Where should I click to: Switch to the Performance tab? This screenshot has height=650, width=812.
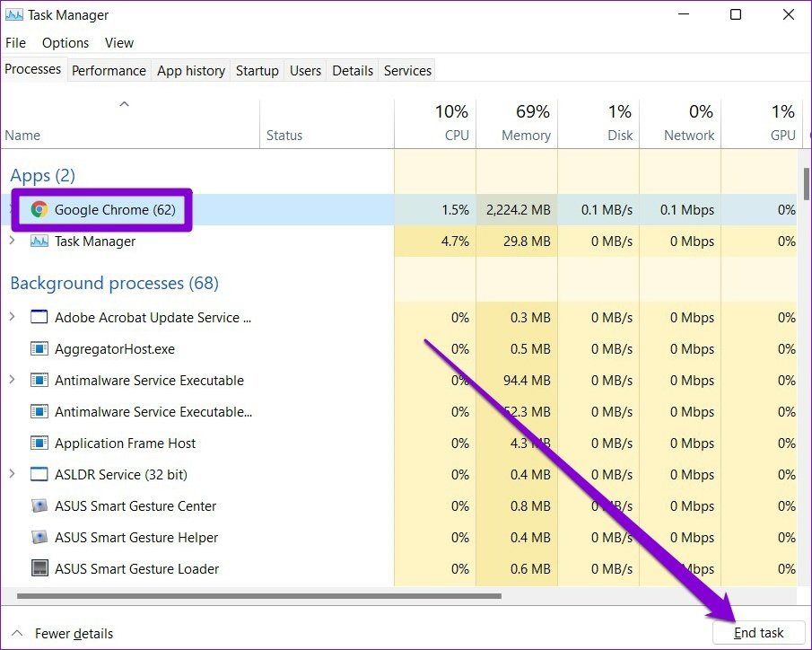pos(109,70)
